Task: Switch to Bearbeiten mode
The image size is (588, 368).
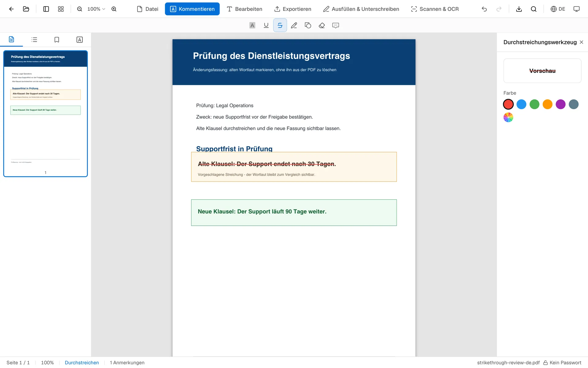Action: point(244,9)
